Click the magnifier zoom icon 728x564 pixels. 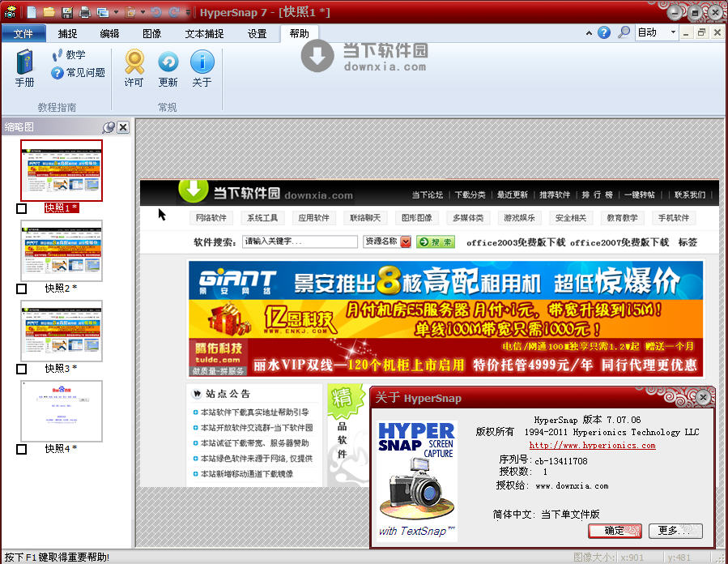(624, 32)
